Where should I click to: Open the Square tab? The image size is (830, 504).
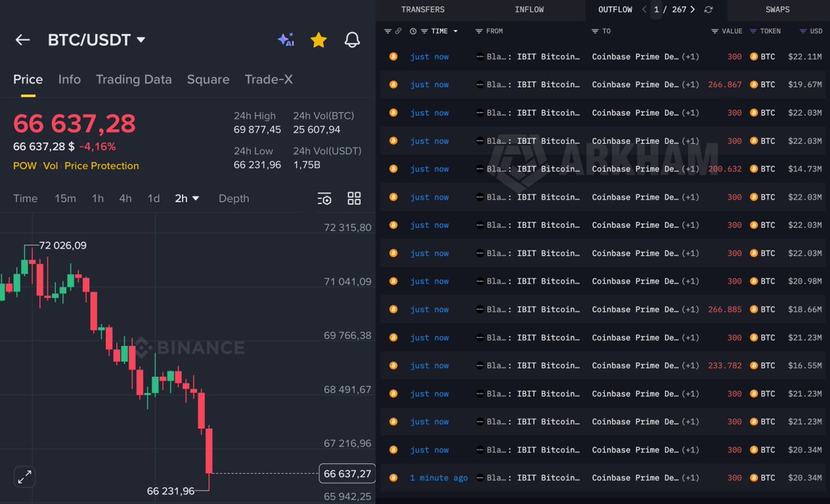[x=208, y=80]
